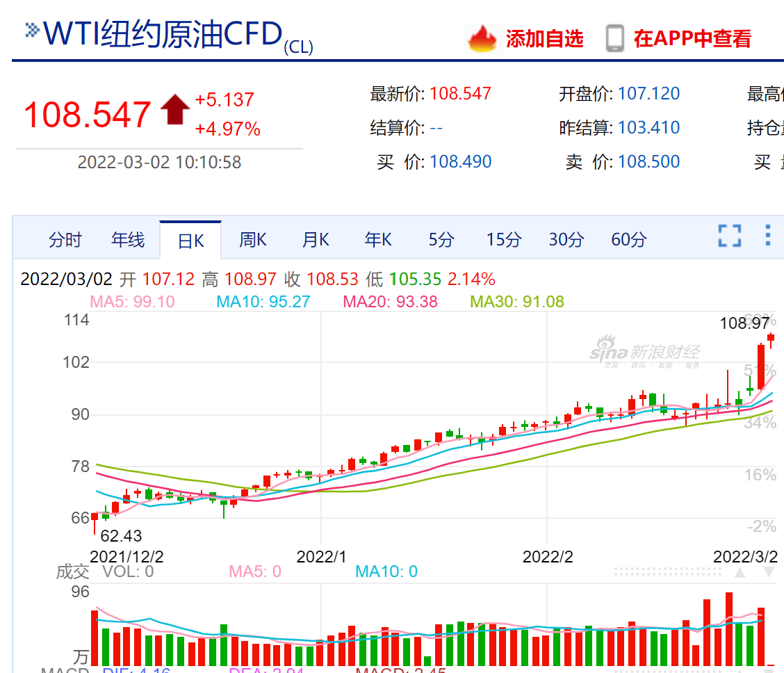Viewport: 784px width, 673px height.
Task: Select the 日K tab
Action: click(190, 241)
